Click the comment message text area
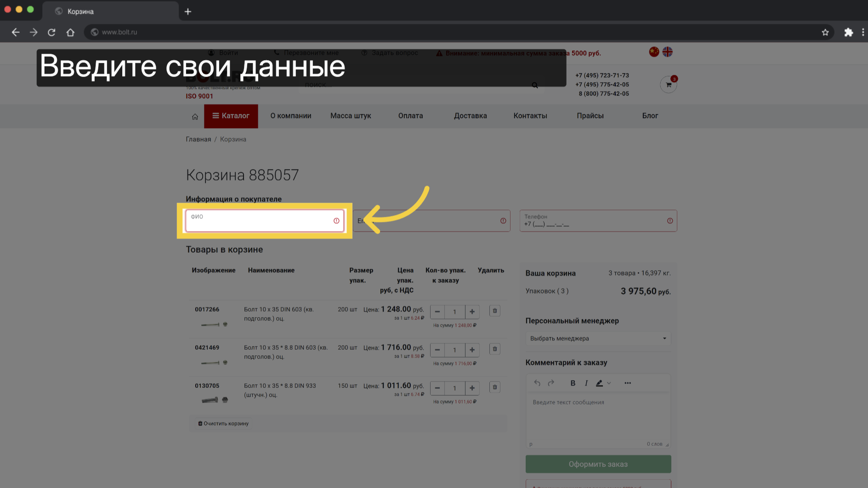The image size is (868, 488). (x=598, y=417)
